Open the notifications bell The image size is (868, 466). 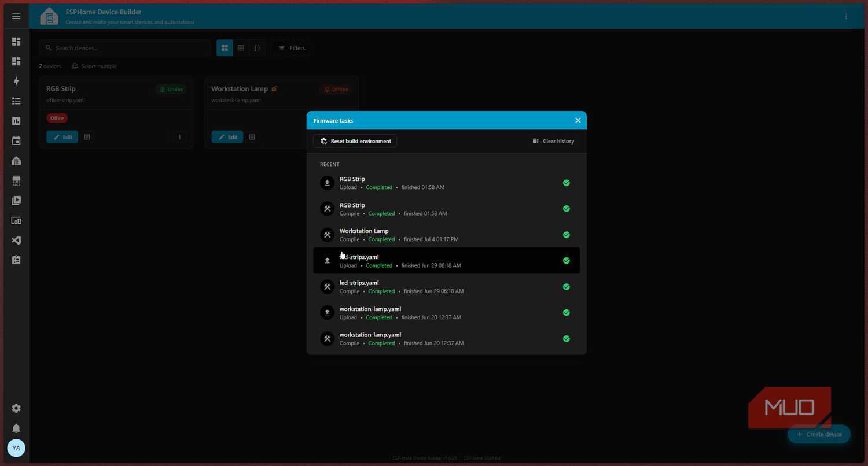tap(16, 428)
